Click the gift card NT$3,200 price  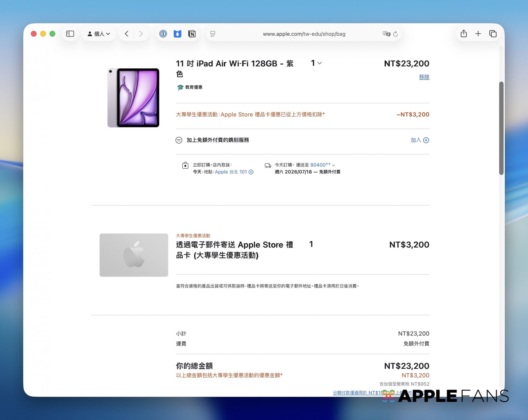coord(409,245)
